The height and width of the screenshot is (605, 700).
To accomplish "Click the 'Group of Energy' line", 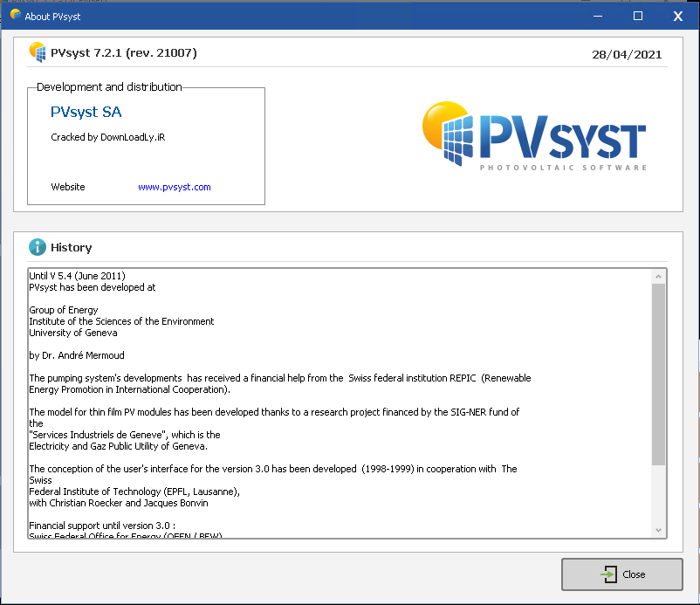I will (x=64, y=310).
